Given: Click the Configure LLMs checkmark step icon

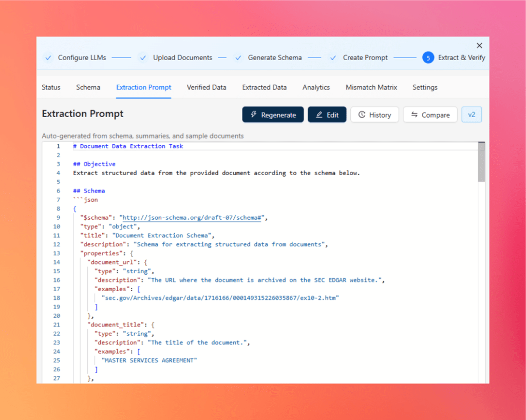Looking at the screenshot, I should 48,58.
